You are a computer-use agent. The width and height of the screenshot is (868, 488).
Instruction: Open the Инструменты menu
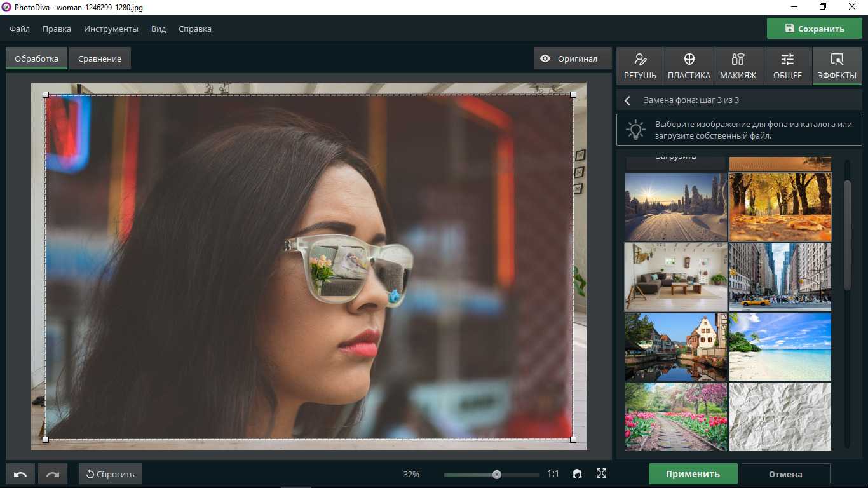[111, 29]
